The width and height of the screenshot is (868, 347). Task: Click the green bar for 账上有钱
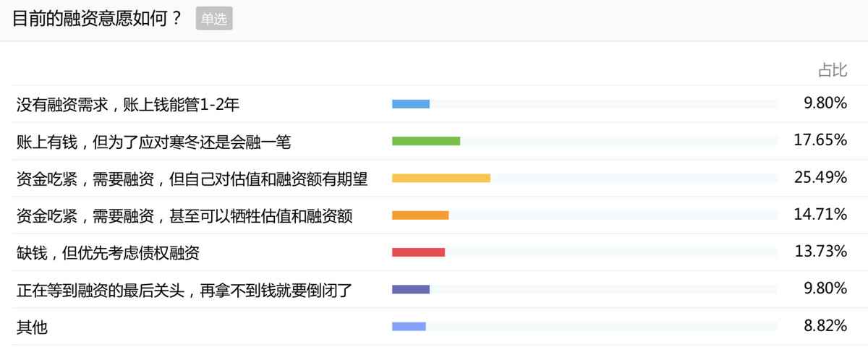[x=426, y=141]
